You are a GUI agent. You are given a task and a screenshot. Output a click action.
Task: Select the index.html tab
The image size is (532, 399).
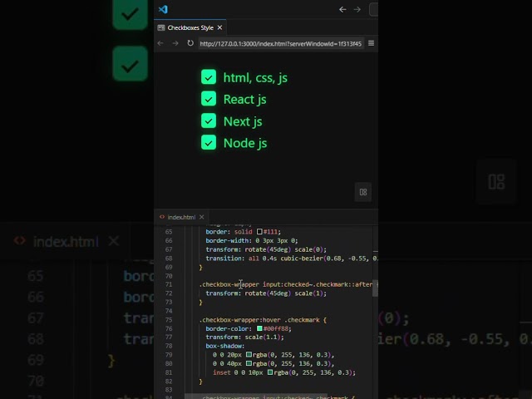click(181, 217)
